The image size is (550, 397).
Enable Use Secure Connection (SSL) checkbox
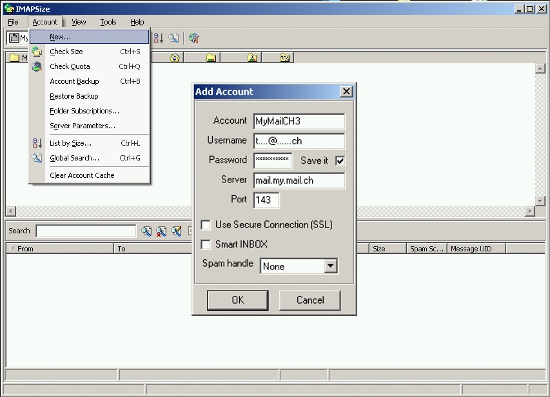pos(206,225)
